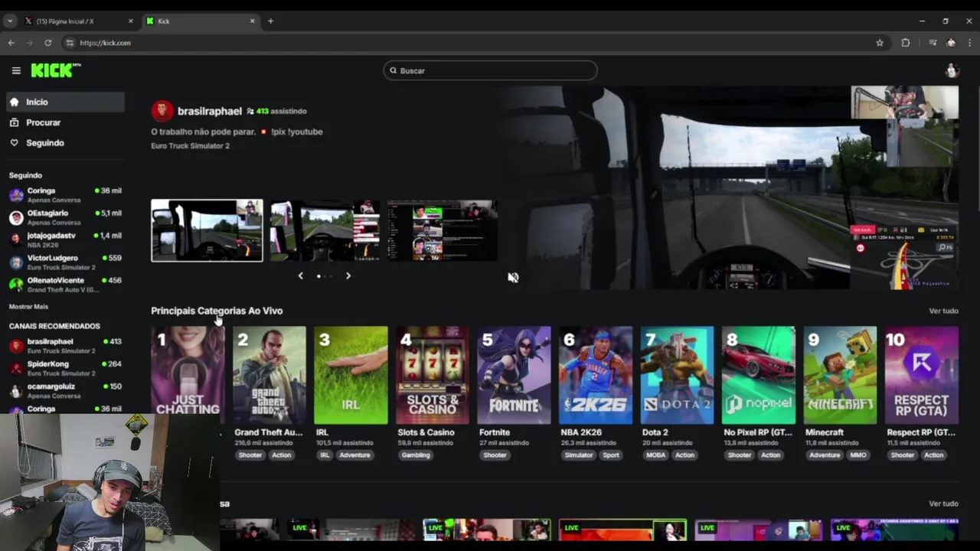This screenshot has width=980, height=551.
Task: Go back in browser history
Action: click(11, 43)
